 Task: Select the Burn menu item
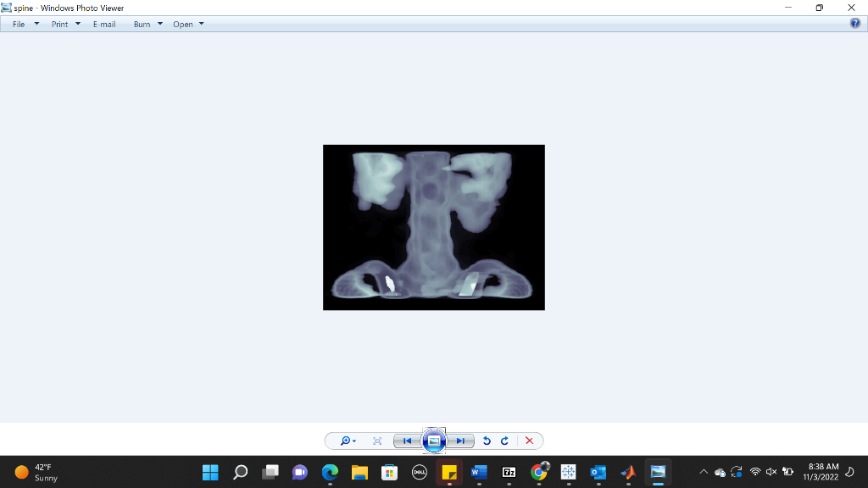click(141, 24)
